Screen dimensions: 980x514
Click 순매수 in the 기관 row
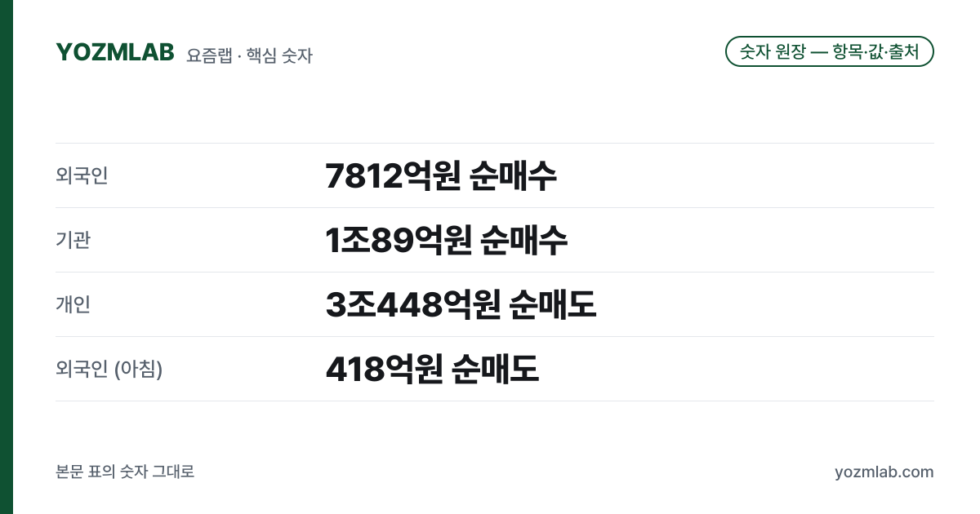pos(524,240)
